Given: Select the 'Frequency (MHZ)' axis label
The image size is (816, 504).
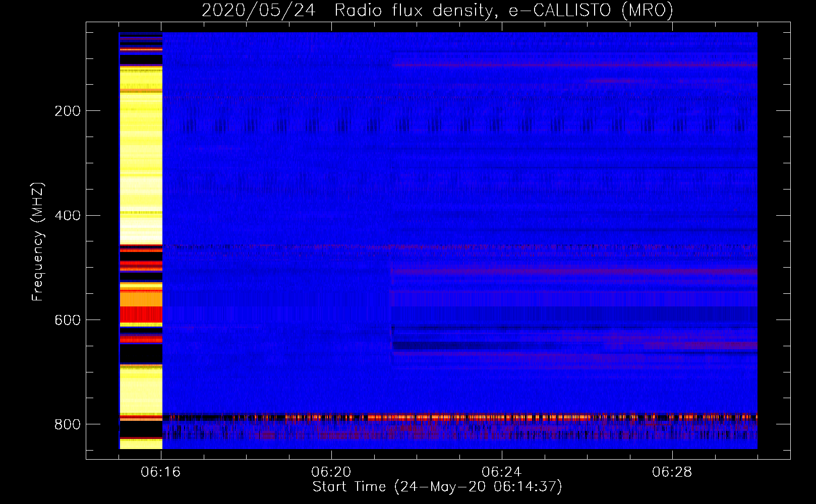Looking at the screenshot, I should pyautogui.click(x=38, y=241).
